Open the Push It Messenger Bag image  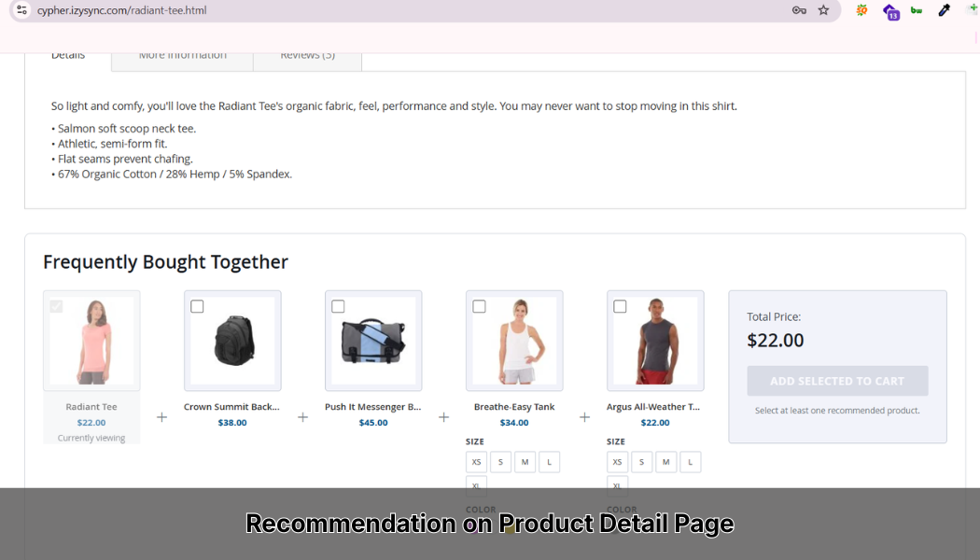373,341
